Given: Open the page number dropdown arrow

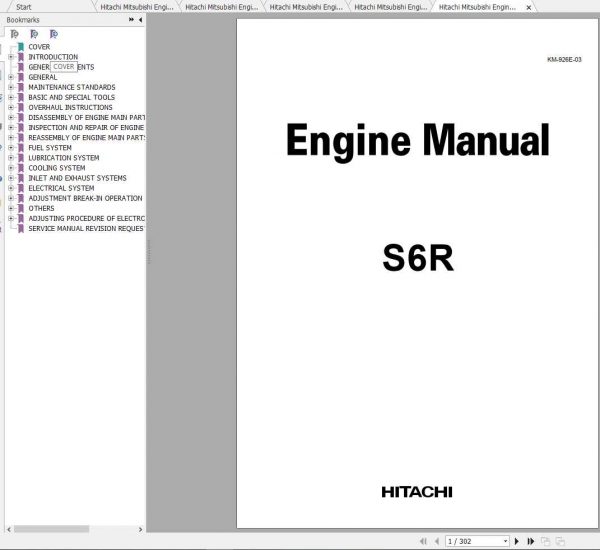Looking at the screenshot, I should click(505, 541).
